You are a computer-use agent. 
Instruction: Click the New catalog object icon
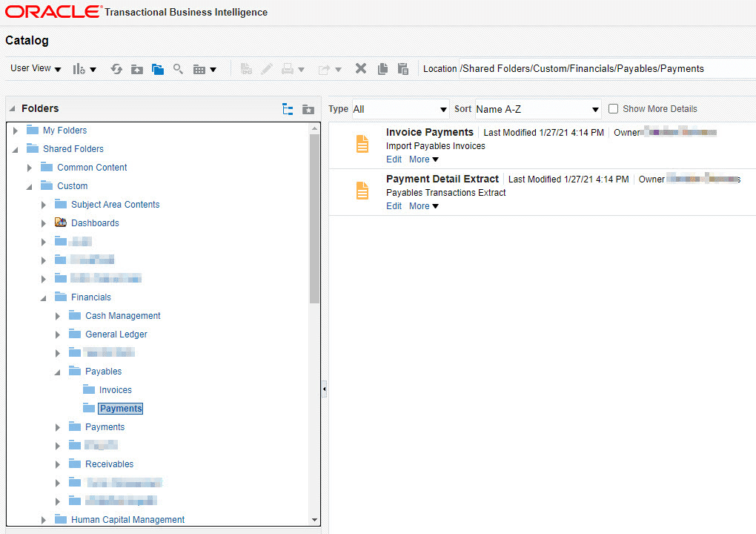pos(79,69)
